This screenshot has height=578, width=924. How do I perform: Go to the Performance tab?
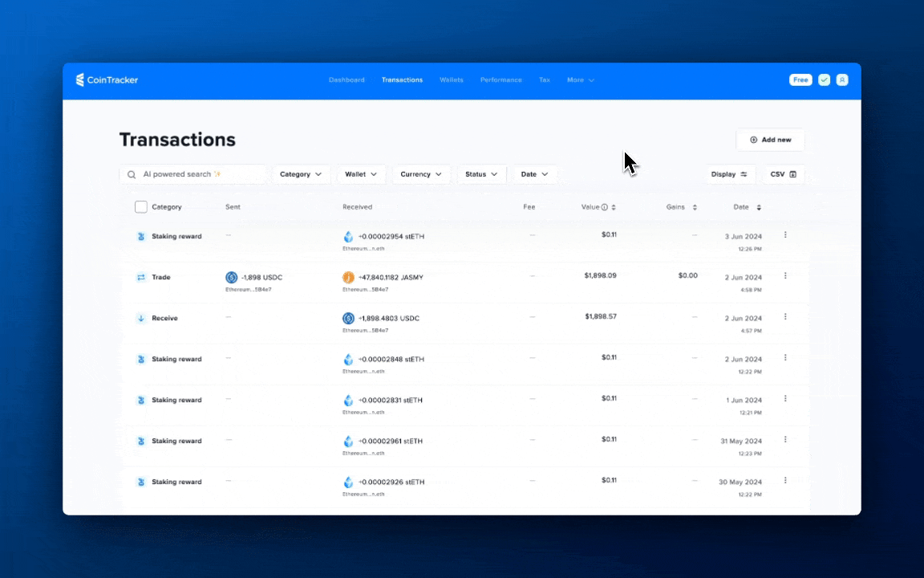[x=500, y=79]
